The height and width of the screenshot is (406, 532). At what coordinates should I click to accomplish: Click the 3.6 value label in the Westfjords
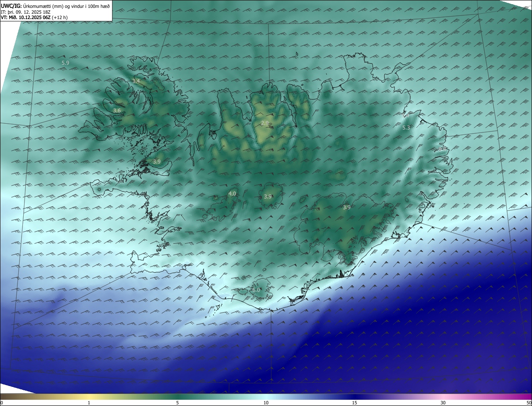(117, 110)
